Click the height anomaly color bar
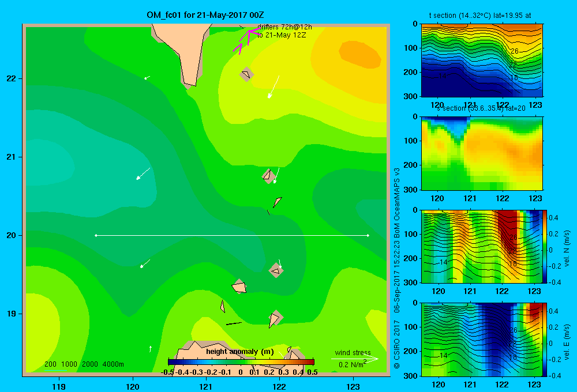Screen dimensions: 577x392 click(x=241, y=362)
